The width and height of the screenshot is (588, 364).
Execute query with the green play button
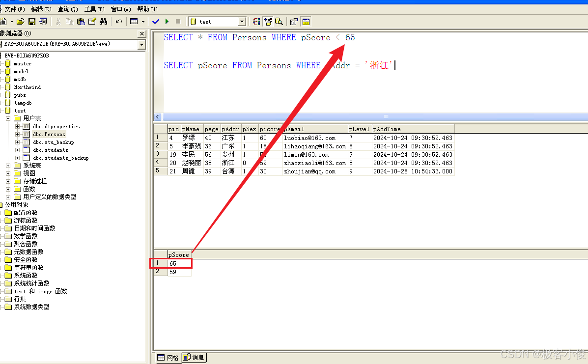167,22
